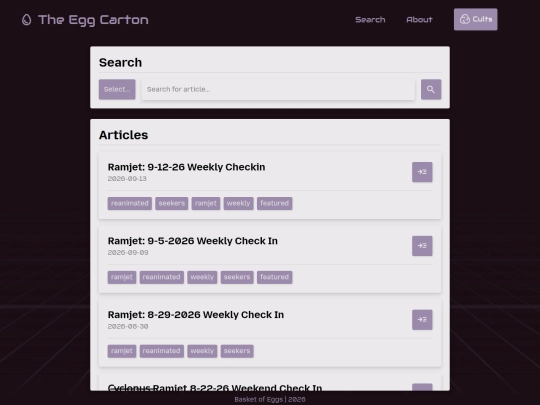Choose seekers tag on 9-5-2026 article
Viewport: 540px width, 405px height.
[x=237, y=277]
